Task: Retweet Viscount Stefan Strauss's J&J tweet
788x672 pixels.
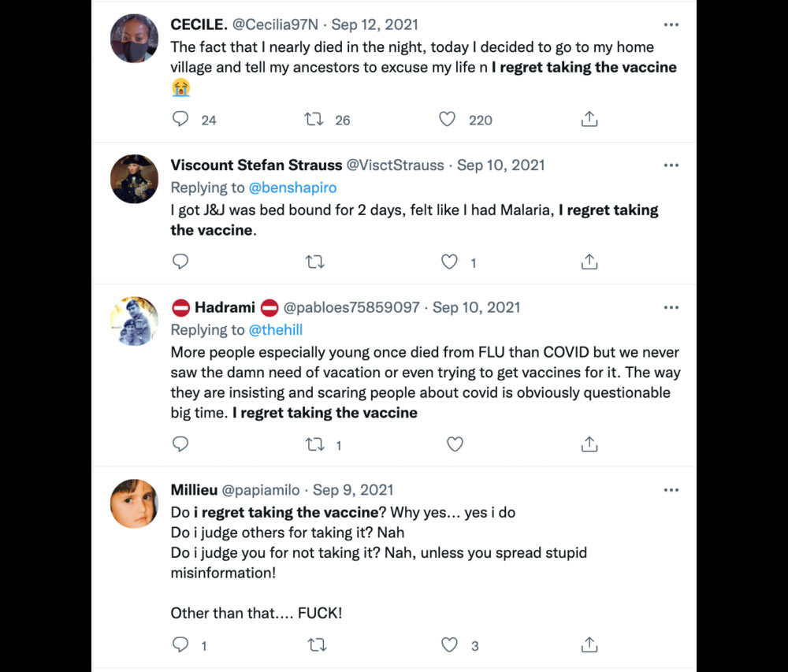Action: 315,262
